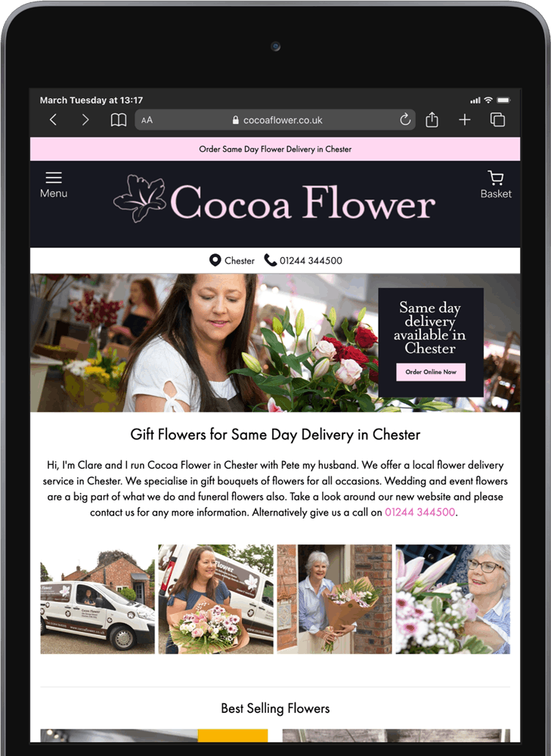Click the Order Same Day Flower Delivery banner

coord(275,149)
